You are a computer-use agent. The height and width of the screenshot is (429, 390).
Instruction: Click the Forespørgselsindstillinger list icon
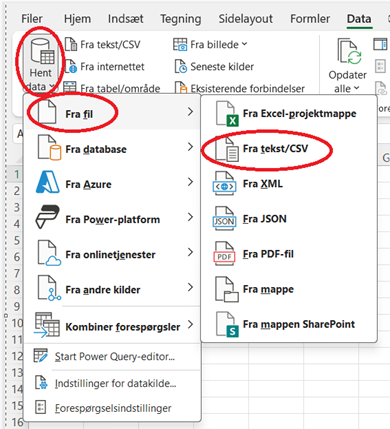41,407
